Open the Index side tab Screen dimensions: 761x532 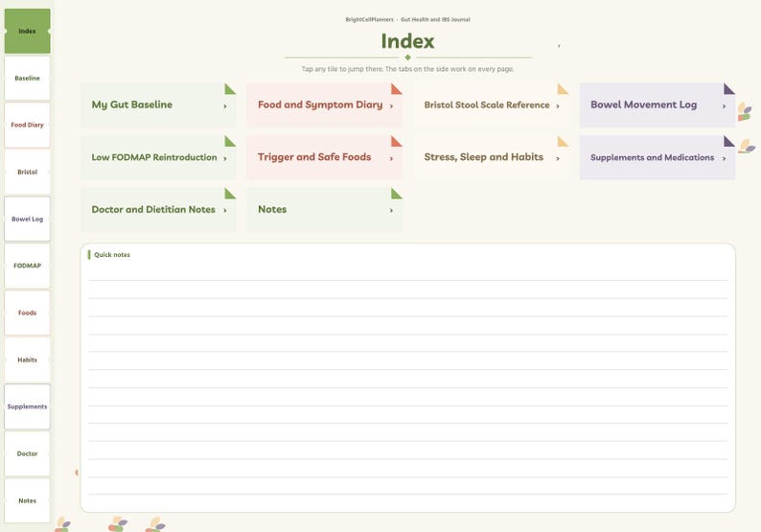pos(27,31)
